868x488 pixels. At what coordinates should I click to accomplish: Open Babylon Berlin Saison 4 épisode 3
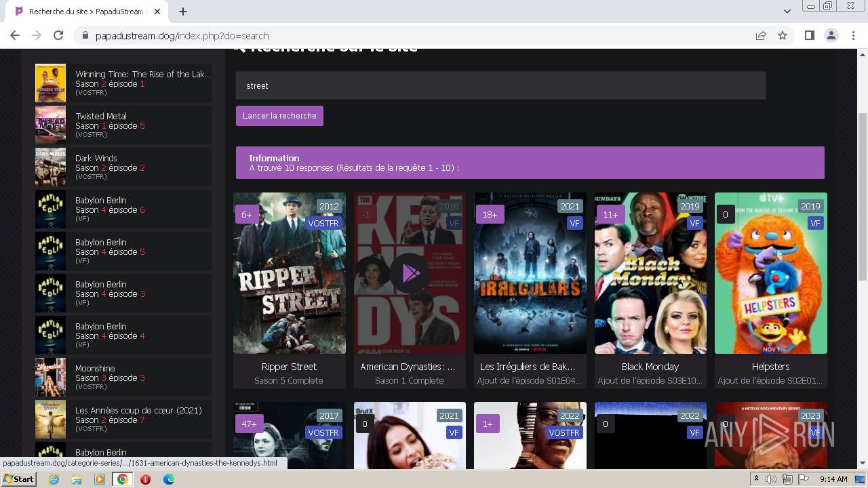point(123,293)
